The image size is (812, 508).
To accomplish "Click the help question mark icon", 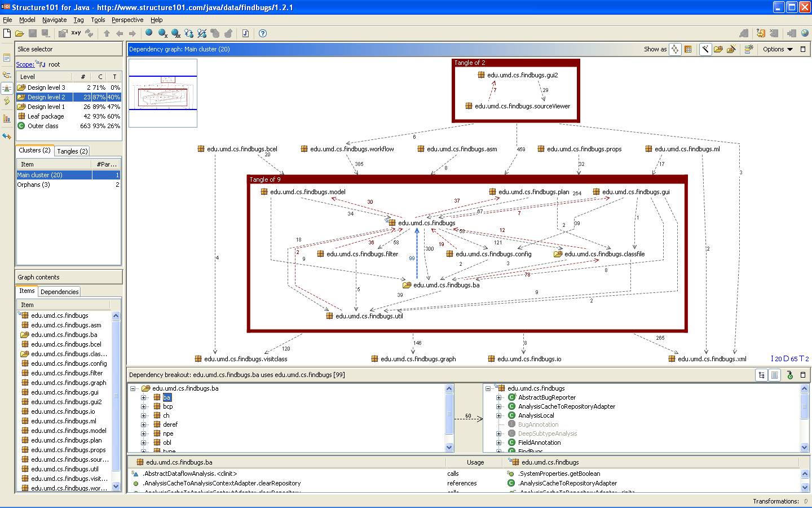I will coord(263,33).
